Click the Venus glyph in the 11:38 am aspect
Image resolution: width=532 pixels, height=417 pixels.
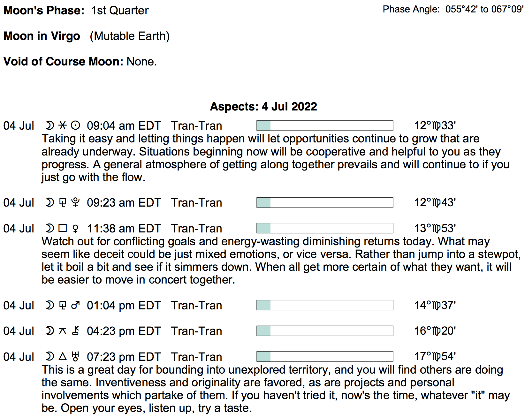75,228
